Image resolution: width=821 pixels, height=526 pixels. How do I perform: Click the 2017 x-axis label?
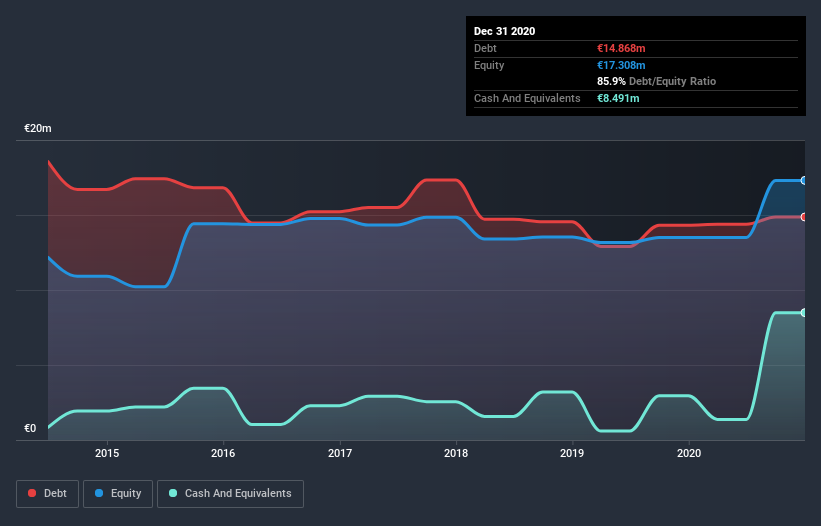tap(340, 453)
